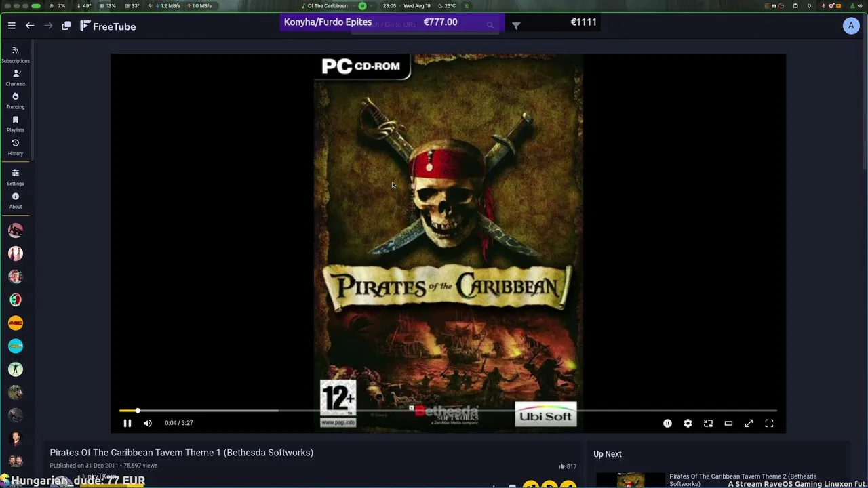This screenshot has height=488, width=868.
Task: Open the Tavern Theme 2 video title link
Action: coord(743,480)
